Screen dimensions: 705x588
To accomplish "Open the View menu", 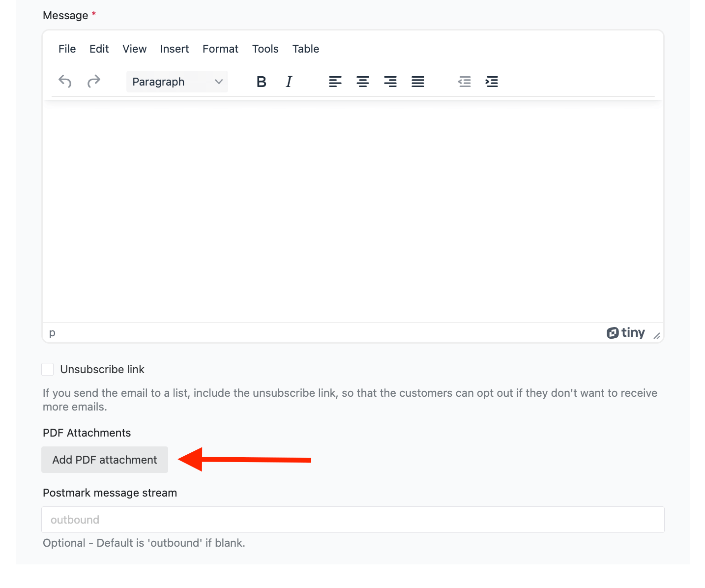I will pos(135,49).
